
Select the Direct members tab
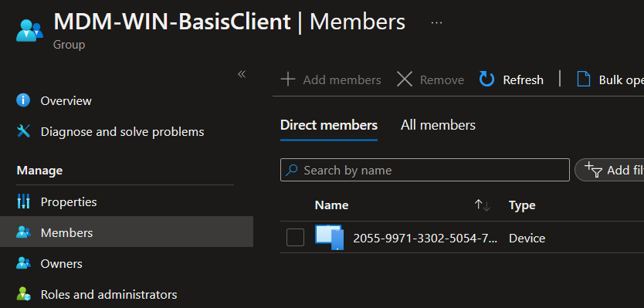click(x=329, y=125)
